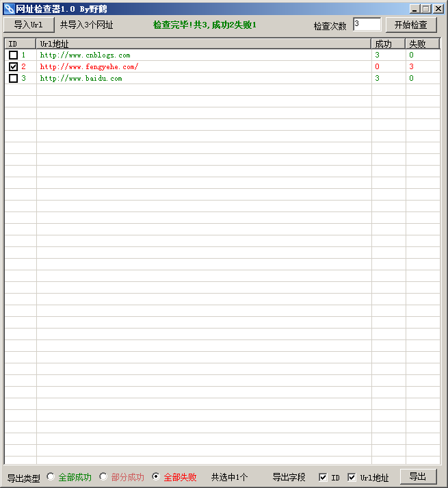
Task: Check the checkbox for row 3 baidu
Action: click(x=14, y=78)
